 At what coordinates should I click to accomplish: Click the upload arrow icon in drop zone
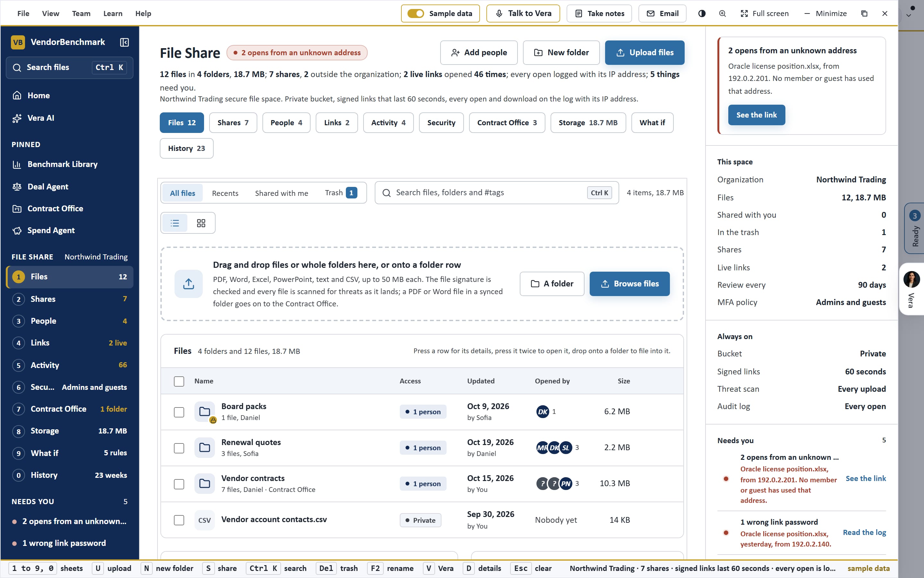(189, 284)
